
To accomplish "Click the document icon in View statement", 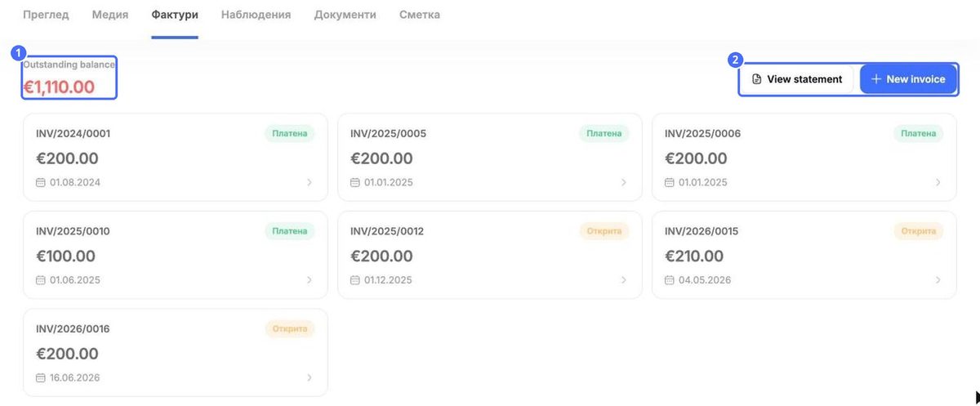I will tap(756, 79).
